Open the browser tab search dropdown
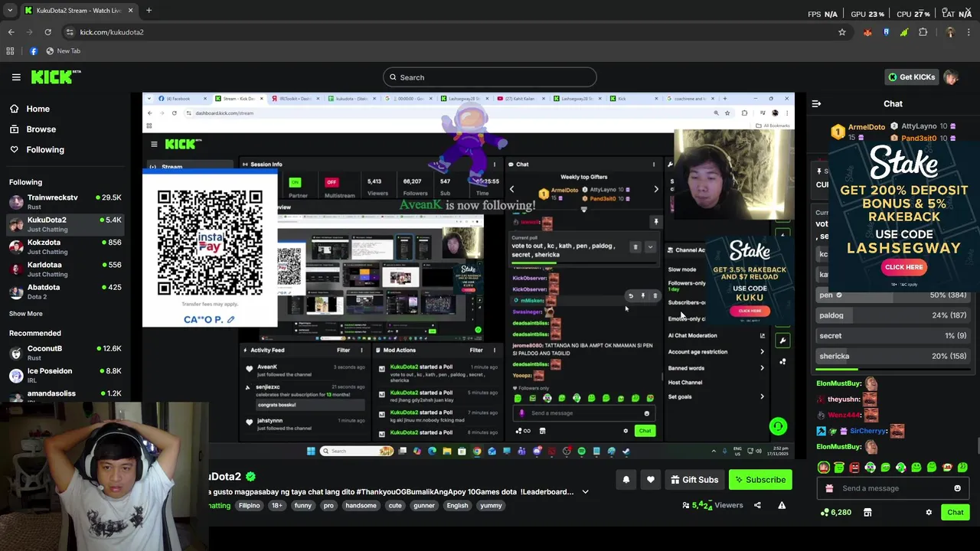Image resolution: width=980 pixels, height=551 pixels. pyautogui.click(x=10, y=11)
